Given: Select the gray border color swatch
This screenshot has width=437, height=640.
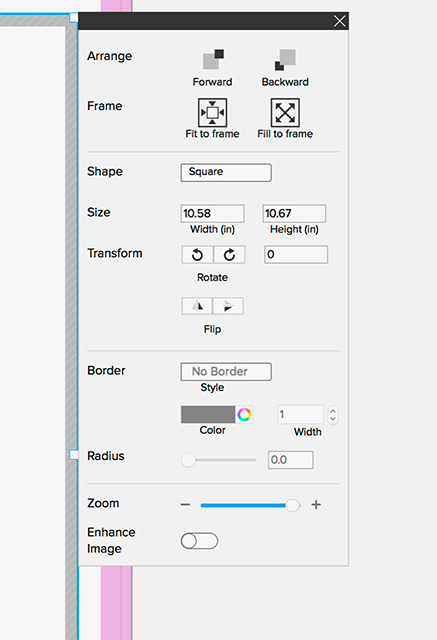Looking at the screenshot, I should click(208, 415).
